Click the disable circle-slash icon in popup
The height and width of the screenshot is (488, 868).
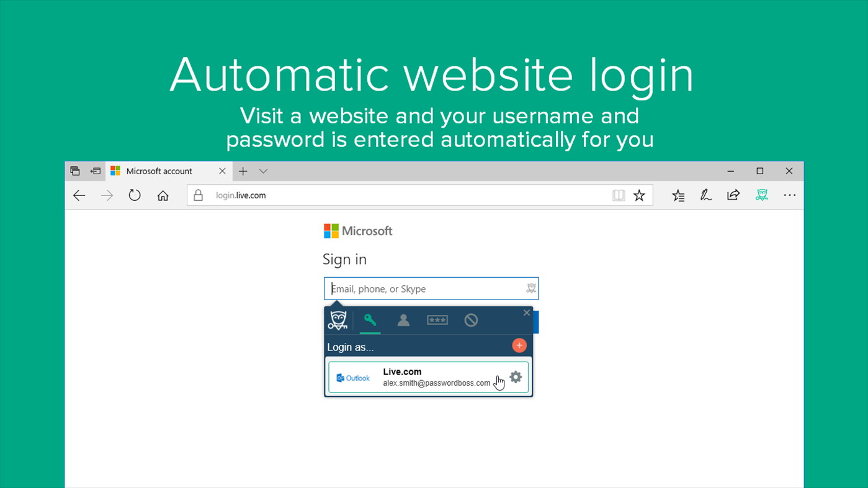pos(471,321)
